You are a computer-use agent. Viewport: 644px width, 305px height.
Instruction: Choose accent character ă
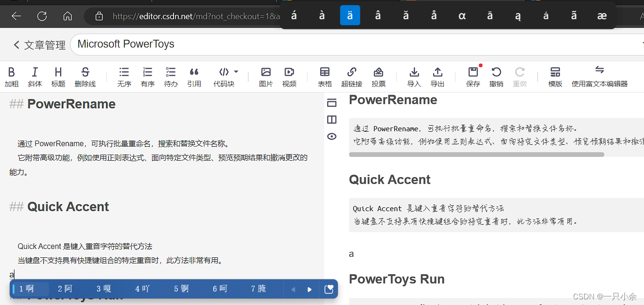pos(406,15)
